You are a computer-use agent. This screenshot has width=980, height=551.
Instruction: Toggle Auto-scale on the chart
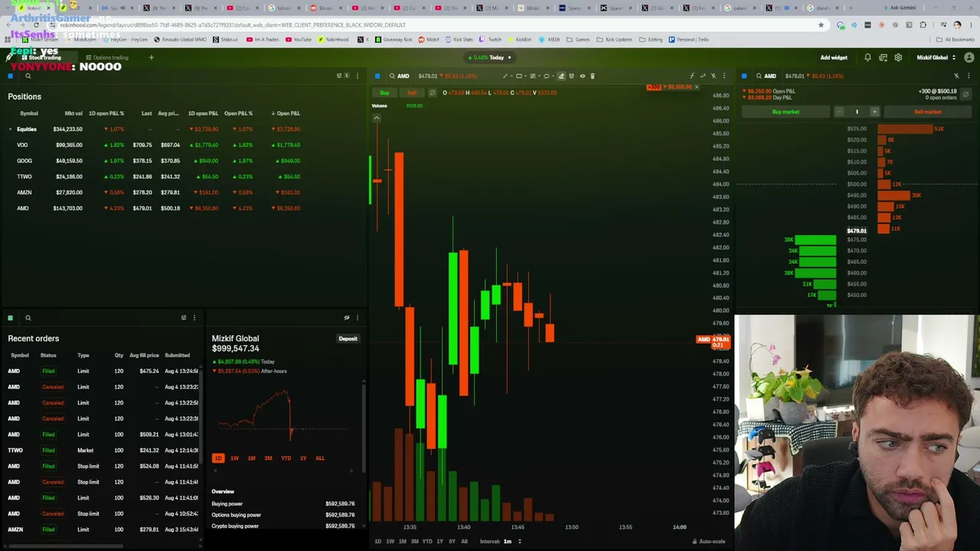coord(709,541)
